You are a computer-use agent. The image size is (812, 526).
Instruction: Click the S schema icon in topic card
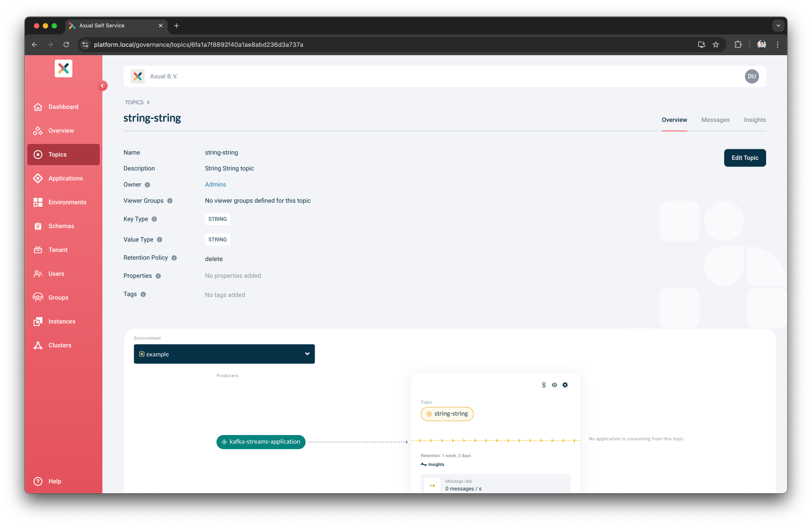[544, 385]
